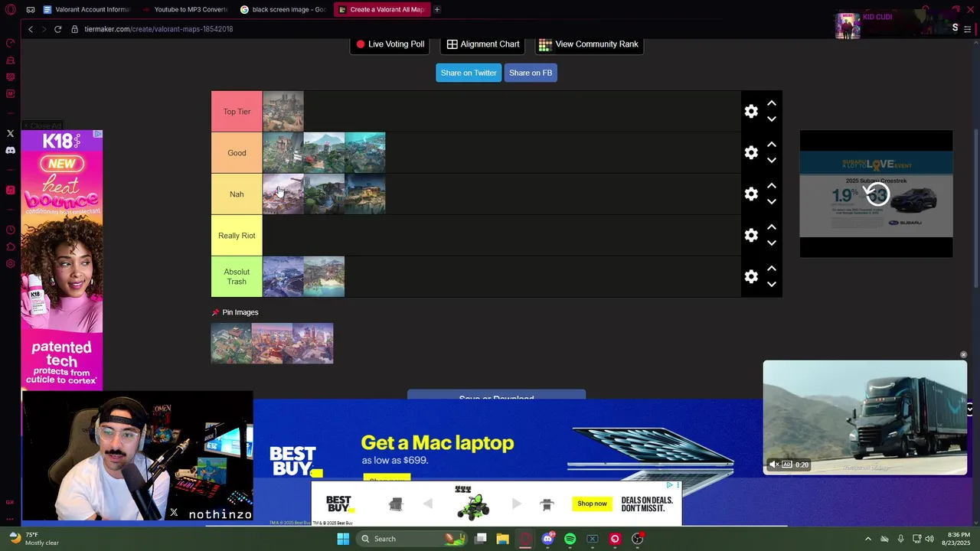Move Top Tier row up with arrow
Image resolution: width=980 pixels, height=551 pixels.
(772, 103)
